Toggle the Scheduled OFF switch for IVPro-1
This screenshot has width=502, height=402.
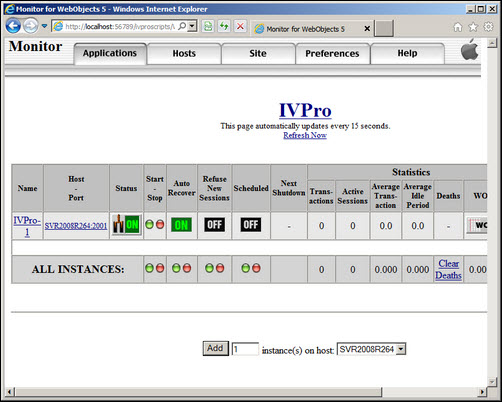coord(251,225)
